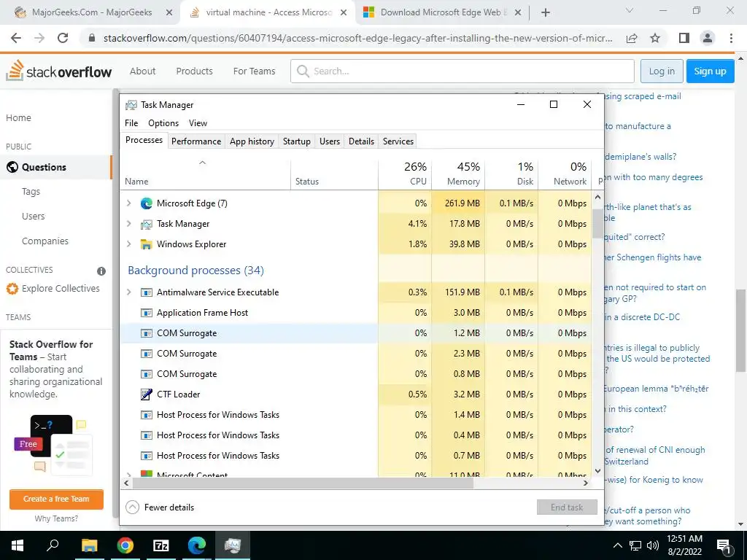Open the Explore Collectives link
Viewport: 747px width, 560px height.
[61, 289]
